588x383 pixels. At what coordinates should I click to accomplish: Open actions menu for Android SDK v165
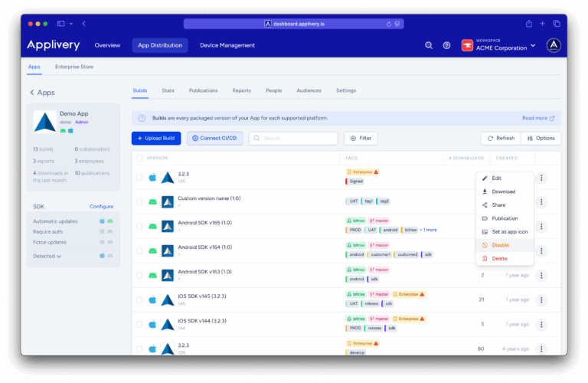pos(541,227)
